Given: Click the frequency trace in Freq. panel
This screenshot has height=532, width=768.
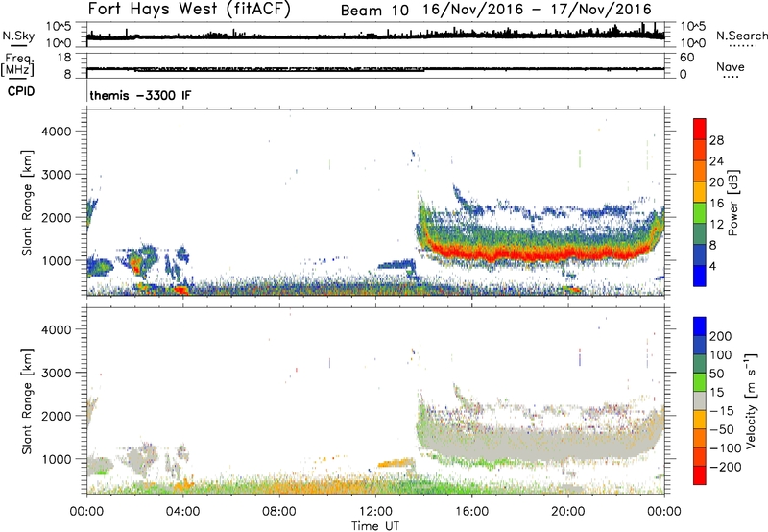Looking at the screenshot, I should pyautogui.click(x=375, y=69).
